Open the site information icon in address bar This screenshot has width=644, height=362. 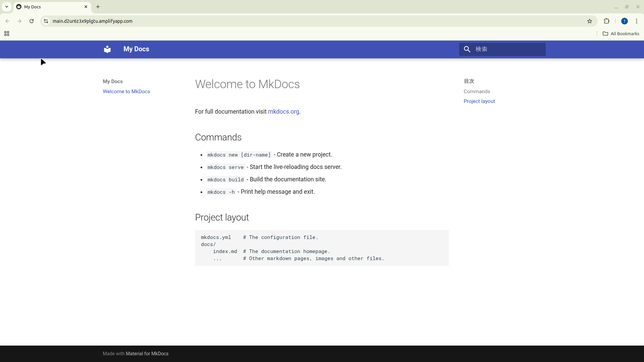(46, 21)
